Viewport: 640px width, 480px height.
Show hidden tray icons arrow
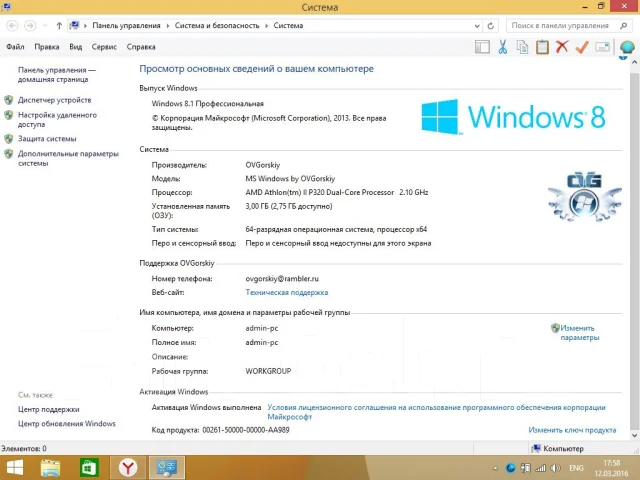pos(495,468)
